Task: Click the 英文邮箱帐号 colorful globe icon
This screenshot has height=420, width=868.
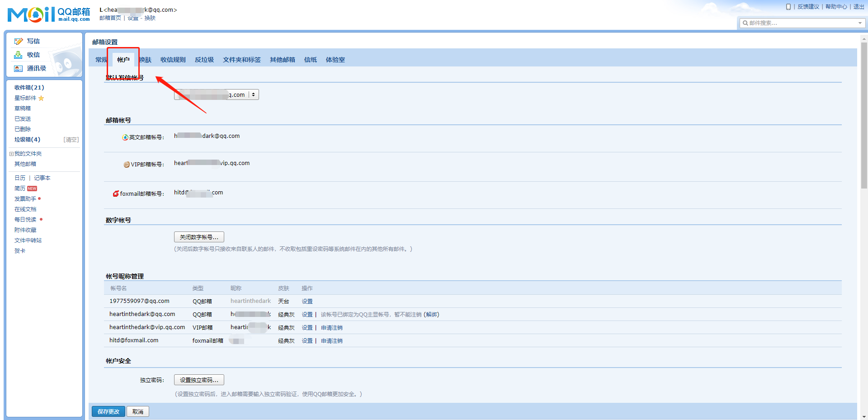Action: coord(125,137)
